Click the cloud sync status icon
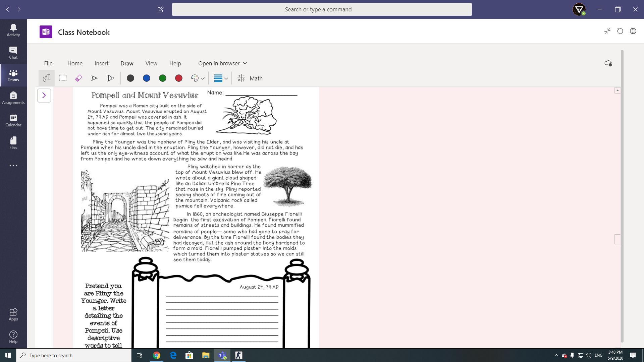 tap(608, 63)
